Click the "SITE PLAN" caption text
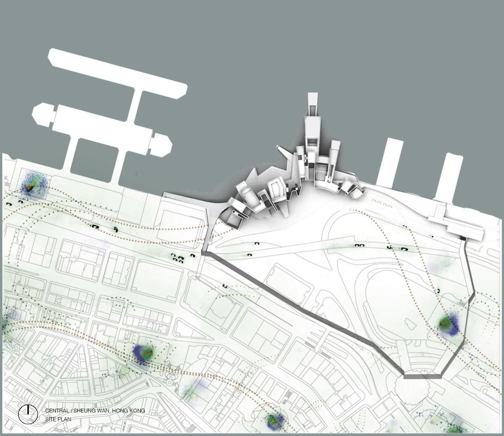Screen dimensions: 504x436 pyautogui.click(x=58, y=419)
